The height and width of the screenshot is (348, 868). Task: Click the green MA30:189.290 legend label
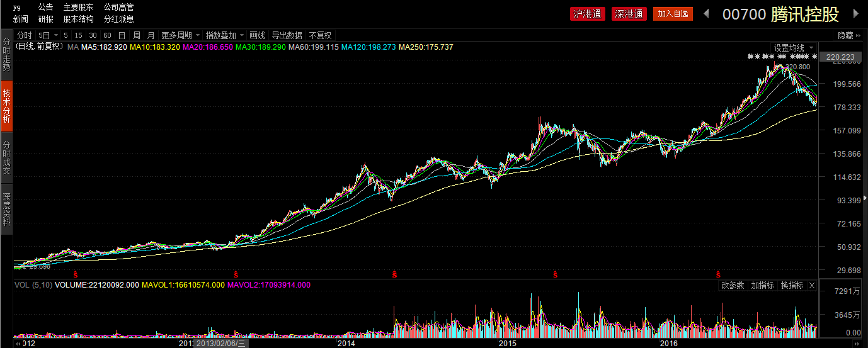(261, 47)
